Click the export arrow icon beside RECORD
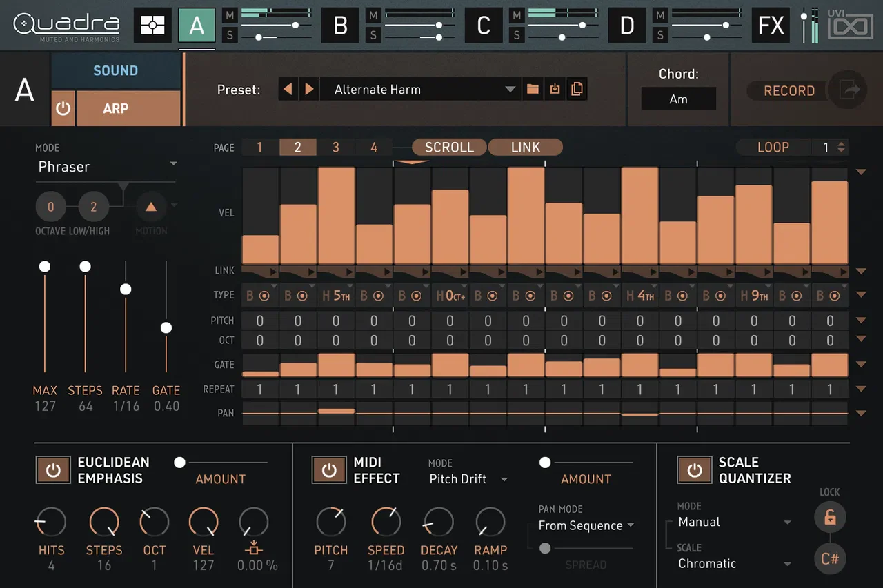 pos(846,90)
